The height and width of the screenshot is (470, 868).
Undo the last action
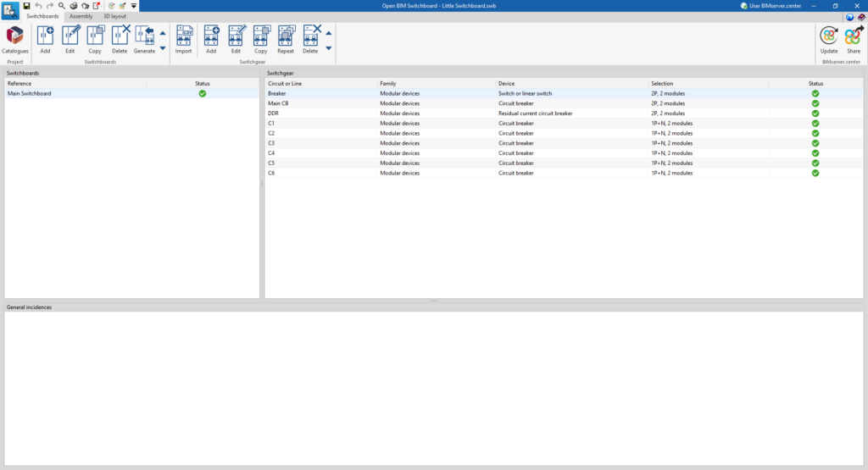coord(38,6)
